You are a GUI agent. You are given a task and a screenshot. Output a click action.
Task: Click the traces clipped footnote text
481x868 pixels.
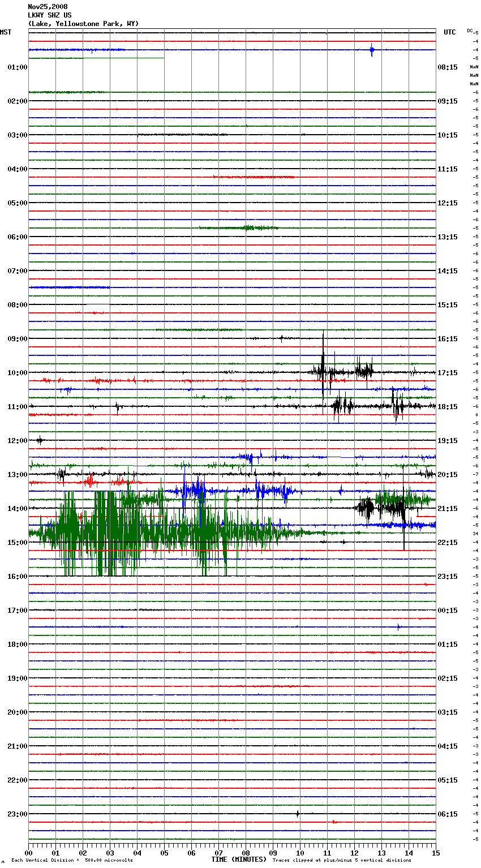(342, 861)
